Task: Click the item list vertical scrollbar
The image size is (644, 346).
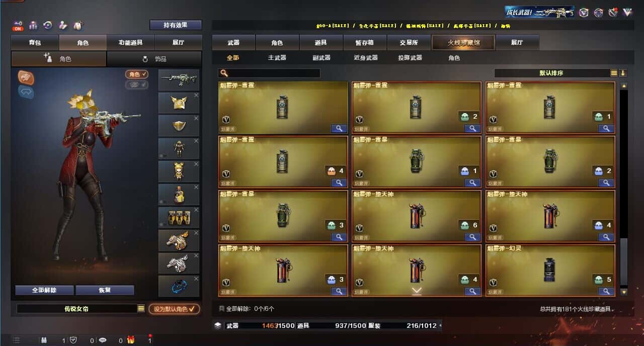Action: [x=624, y=189]
